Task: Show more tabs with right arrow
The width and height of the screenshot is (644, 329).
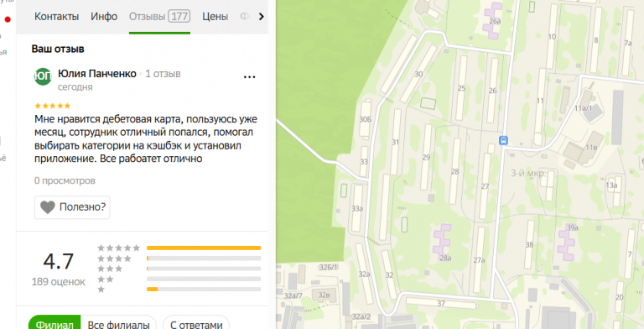Action: [x=261, y=17]
